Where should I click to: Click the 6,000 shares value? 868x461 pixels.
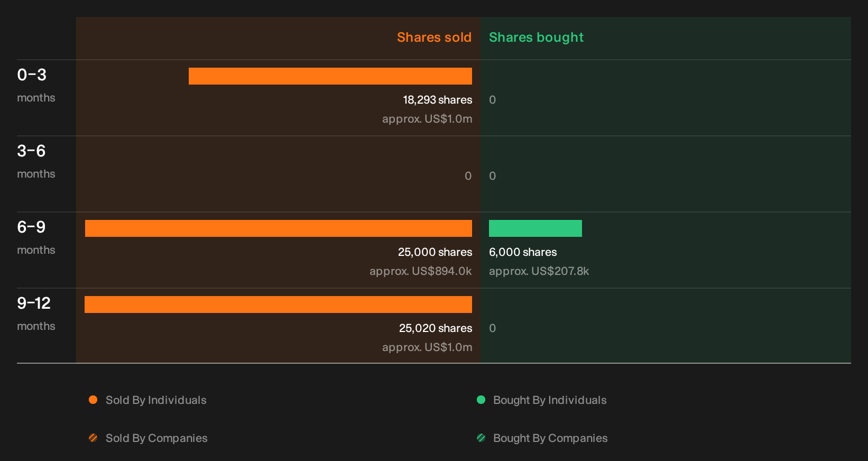tap(523, 252)
